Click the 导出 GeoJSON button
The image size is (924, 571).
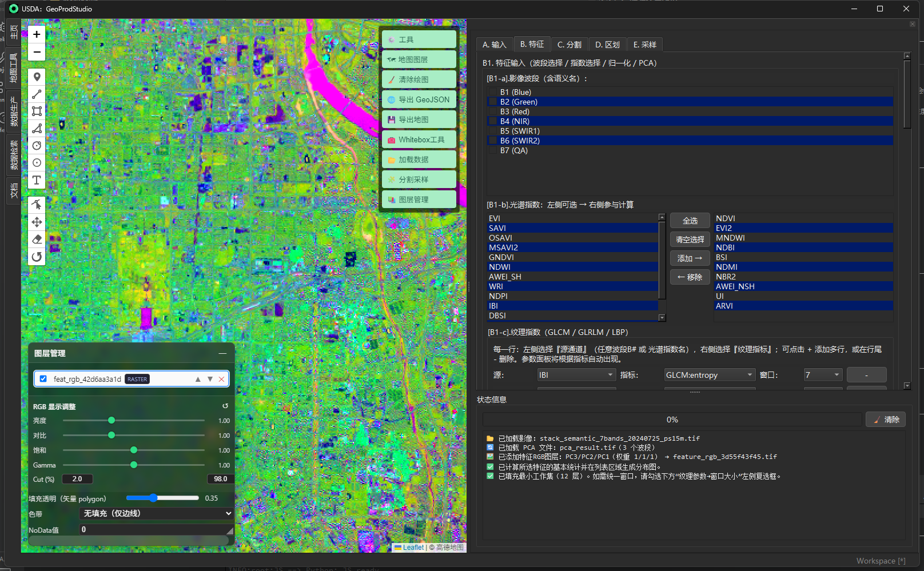pos(419,99)
